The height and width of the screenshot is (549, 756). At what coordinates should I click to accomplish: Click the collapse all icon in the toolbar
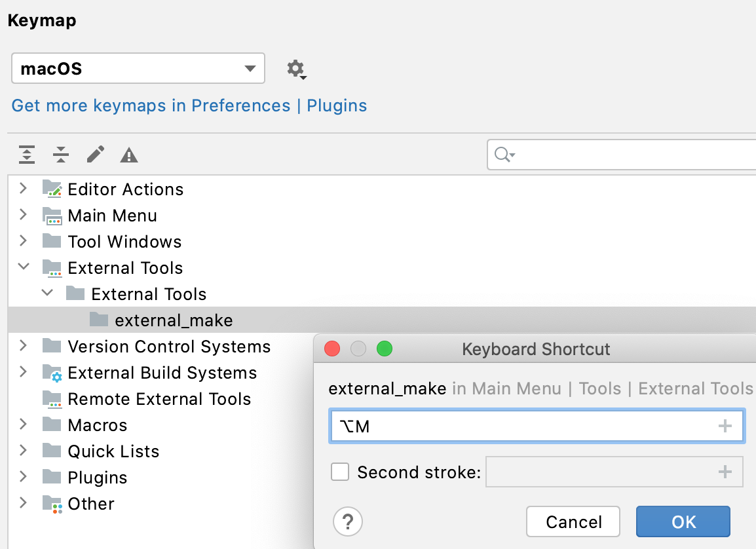(x=60, y=155)
